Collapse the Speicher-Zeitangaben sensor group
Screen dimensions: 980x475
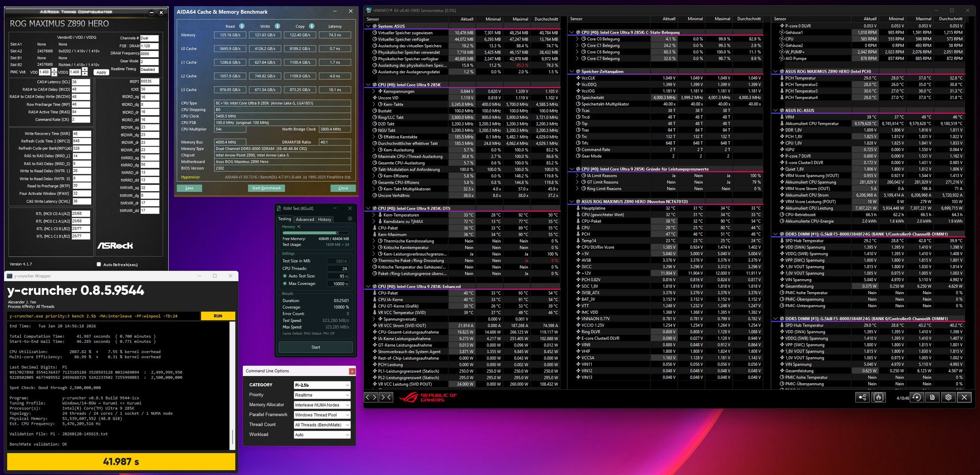(571, 72)
